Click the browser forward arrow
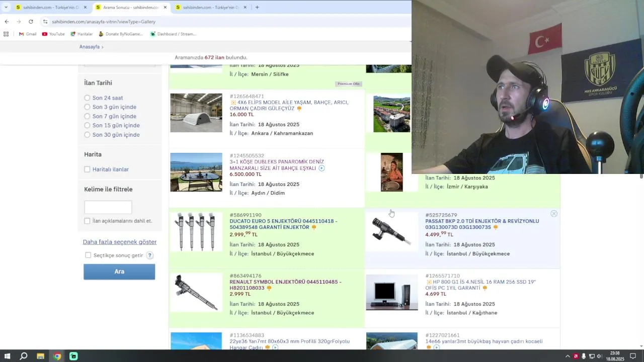 click(19, 22)
